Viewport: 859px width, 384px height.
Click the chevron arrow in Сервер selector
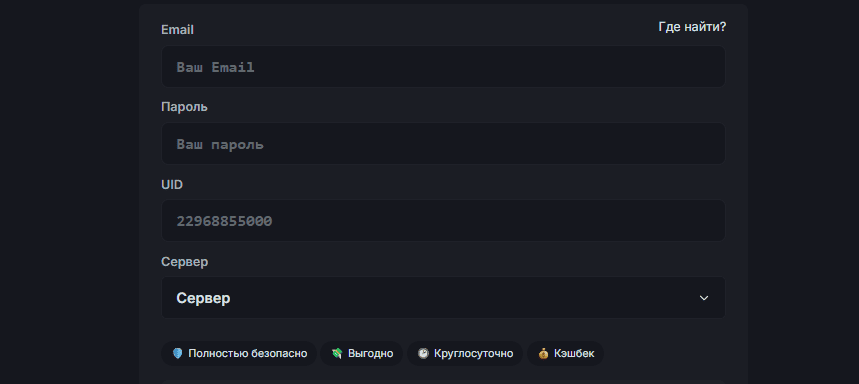point(704,298)
